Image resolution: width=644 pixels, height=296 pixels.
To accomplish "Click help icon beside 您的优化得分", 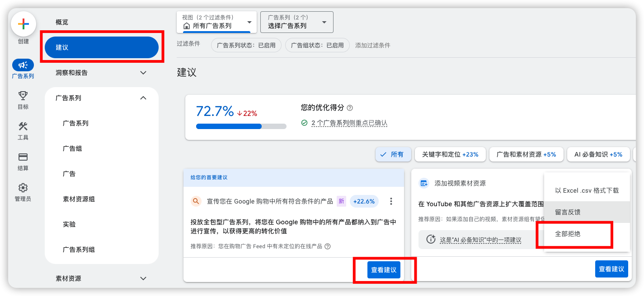I will [x=349, y=108].
